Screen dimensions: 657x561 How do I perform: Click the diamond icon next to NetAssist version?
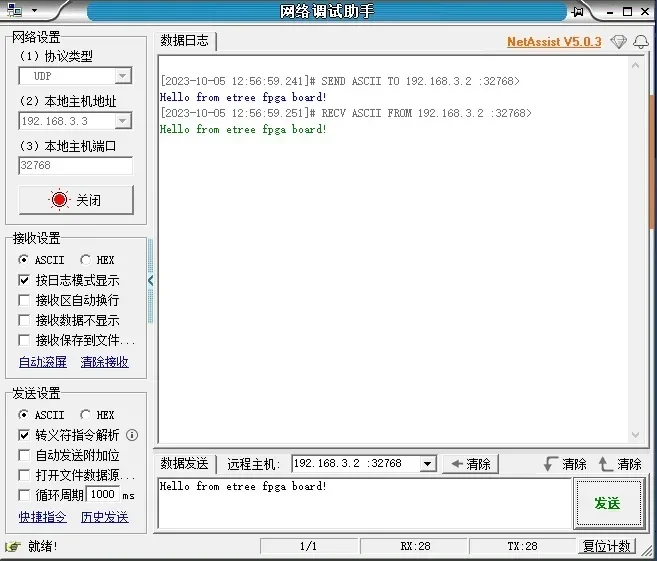click(618, 41)
